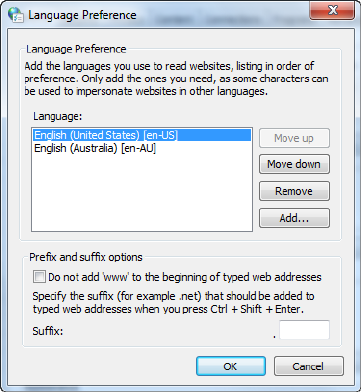Screen dimensions: 361x392
Task: Cancel the language preference changes
Action: pos(309,366)
